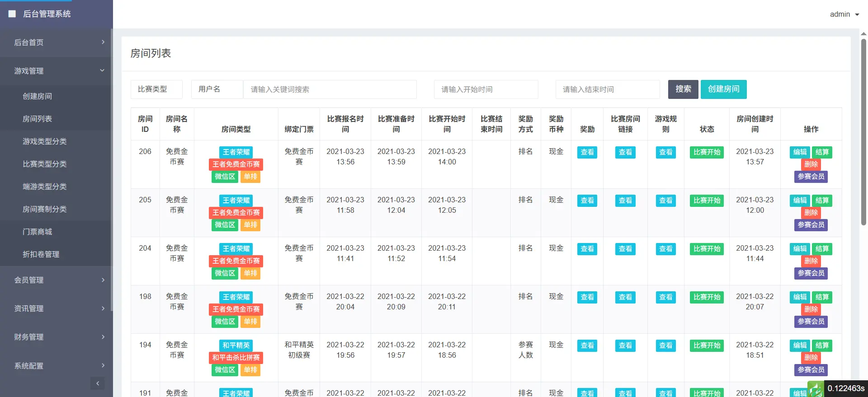Image resolution: width=868 pixels, height=397 pixels.
Task: Edit room 194 with 编辑 button
Action: coord(800,346)
